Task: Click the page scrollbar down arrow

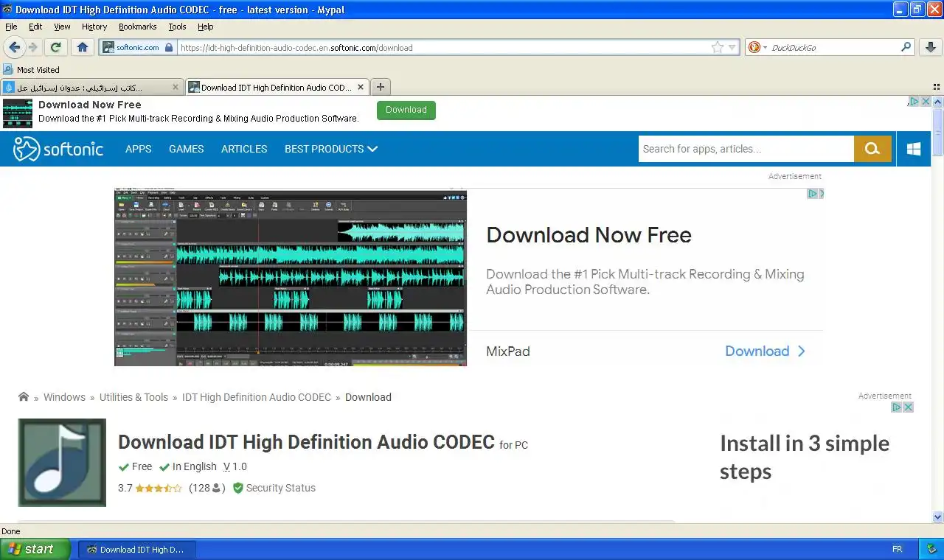Action: click(938, 517)
